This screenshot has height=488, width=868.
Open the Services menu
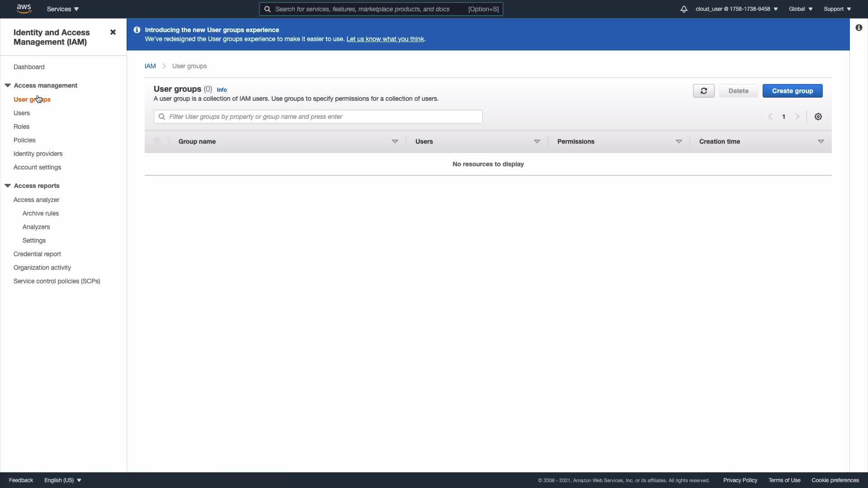pos(62,9)
